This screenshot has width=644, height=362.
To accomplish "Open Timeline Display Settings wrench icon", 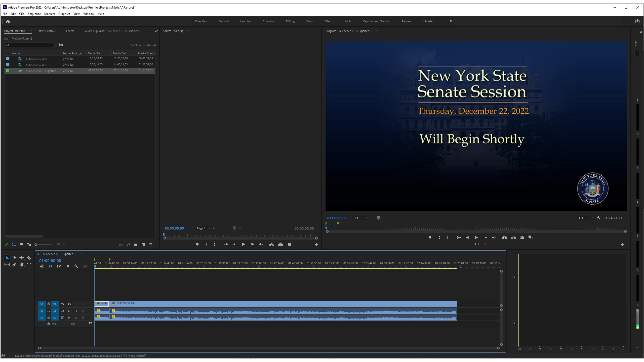I will click(x=76, y=266).
